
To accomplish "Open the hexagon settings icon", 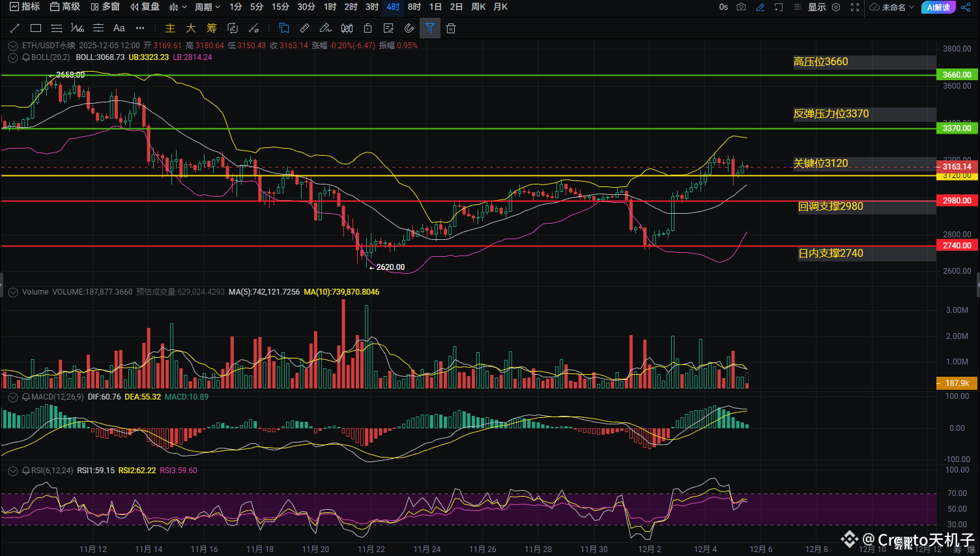I will pos(836,7).
